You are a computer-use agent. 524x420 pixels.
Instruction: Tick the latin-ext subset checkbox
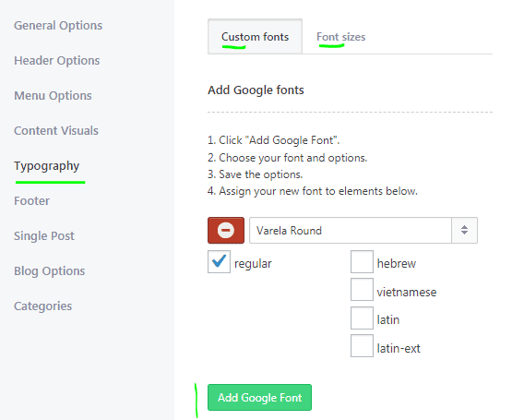(362, 346)
